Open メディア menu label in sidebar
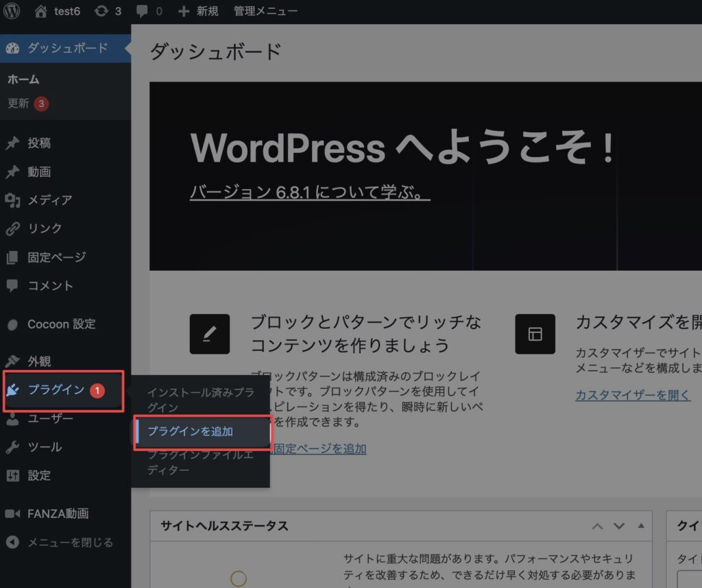 49,200
